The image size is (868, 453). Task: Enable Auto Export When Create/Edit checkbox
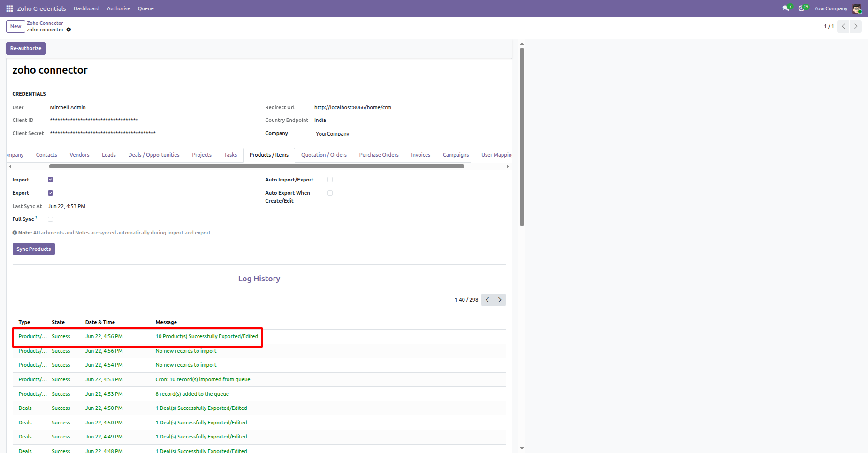tap(330, 193)
